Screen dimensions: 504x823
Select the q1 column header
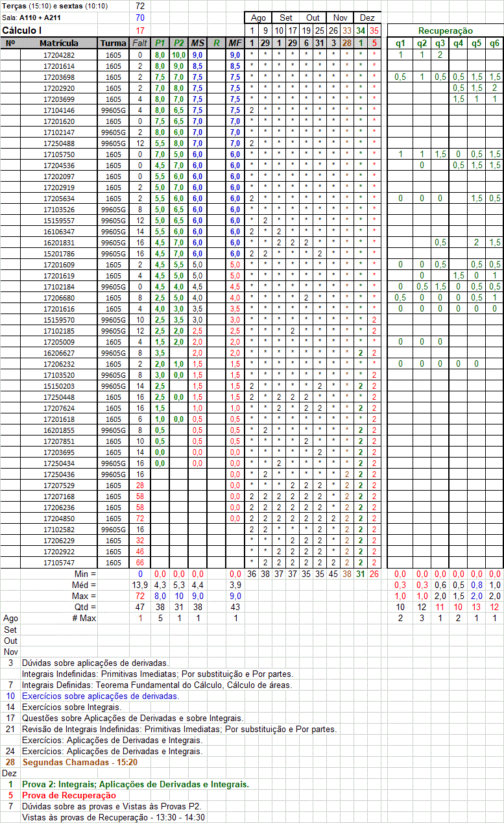click(x=400, y=43)
